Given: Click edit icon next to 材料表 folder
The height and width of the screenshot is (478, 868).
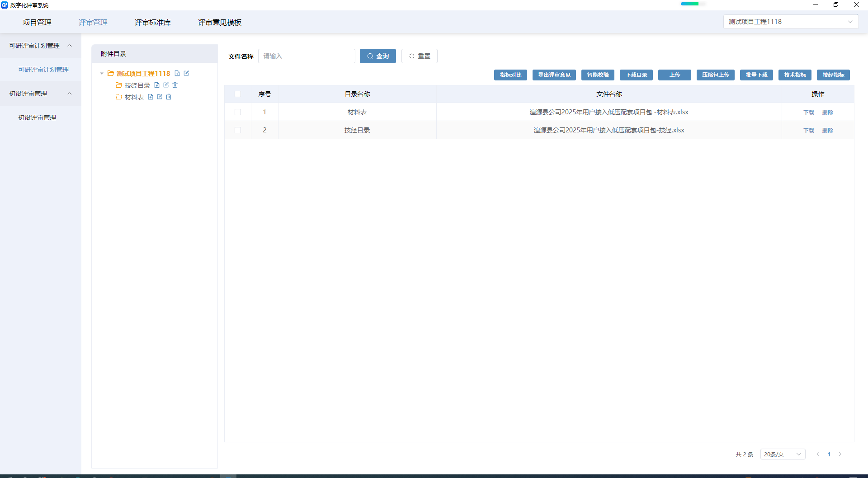Looking at the screenshot, I should click(x=160, y=97).
